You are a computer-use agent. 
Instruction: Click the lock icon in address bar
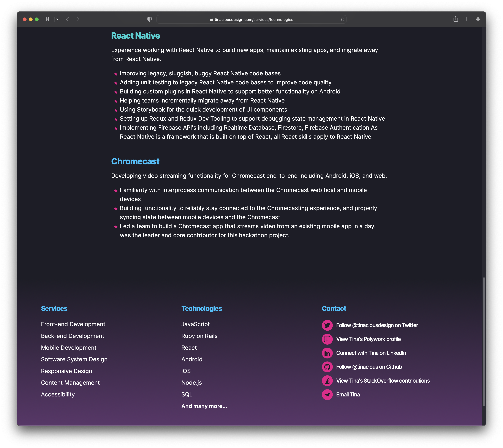click(x=211, y=20)
